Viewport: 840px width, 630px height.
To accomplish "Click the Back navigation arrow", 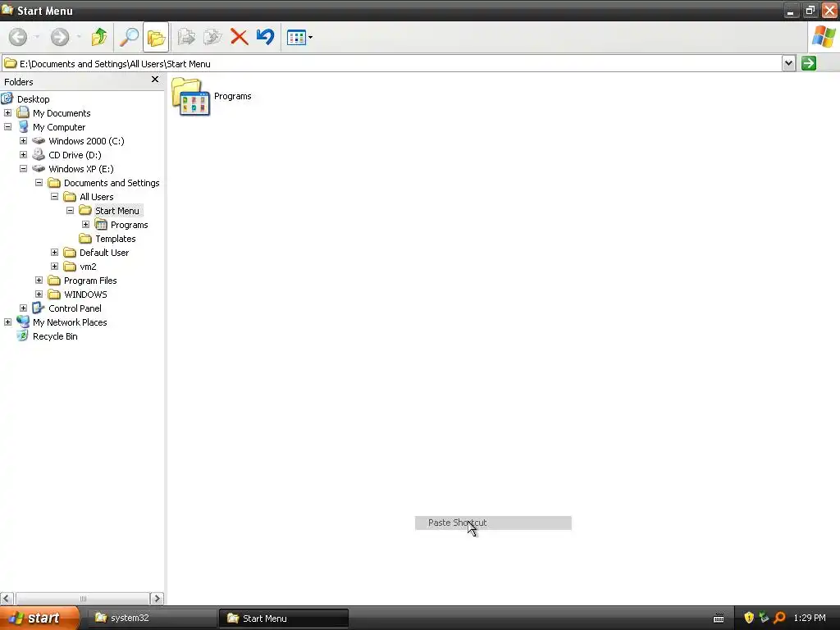I will [x=18, y=37].
